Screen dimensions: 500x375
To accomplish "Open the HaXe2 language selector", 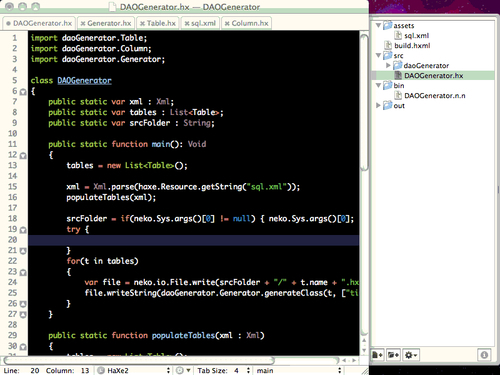I will coord(134,370).
